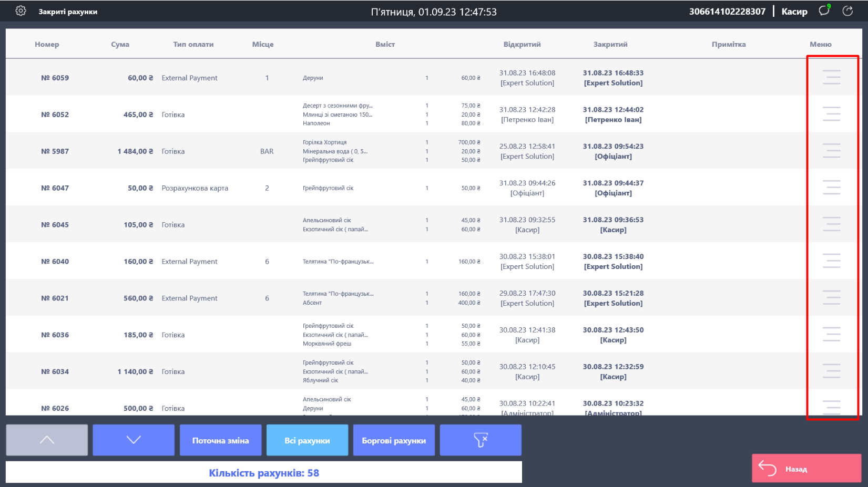This screenshot has height=487, width=868.
Task: Clear filter with the funnel button
Action: point(481,440)
